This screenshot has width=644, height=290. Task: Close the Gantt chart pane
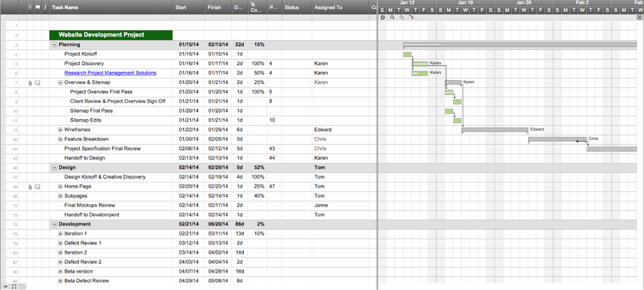tap(640, 17)
